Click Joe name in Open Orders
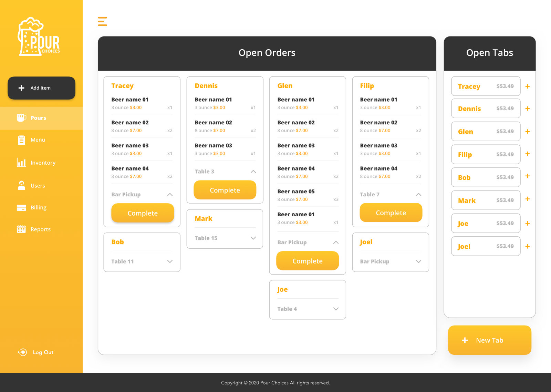551x392 pixels. [282, 290]
